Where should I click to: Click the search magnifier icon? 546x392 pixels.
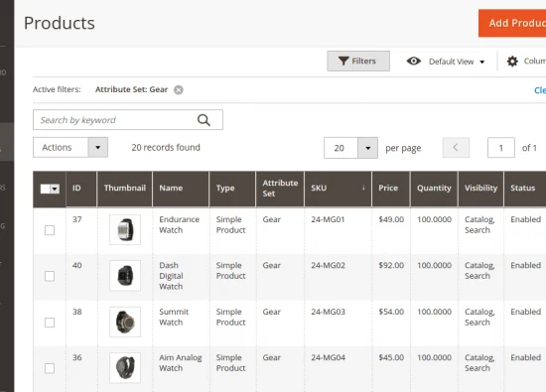pyautogui.click(x=204, y=120)
